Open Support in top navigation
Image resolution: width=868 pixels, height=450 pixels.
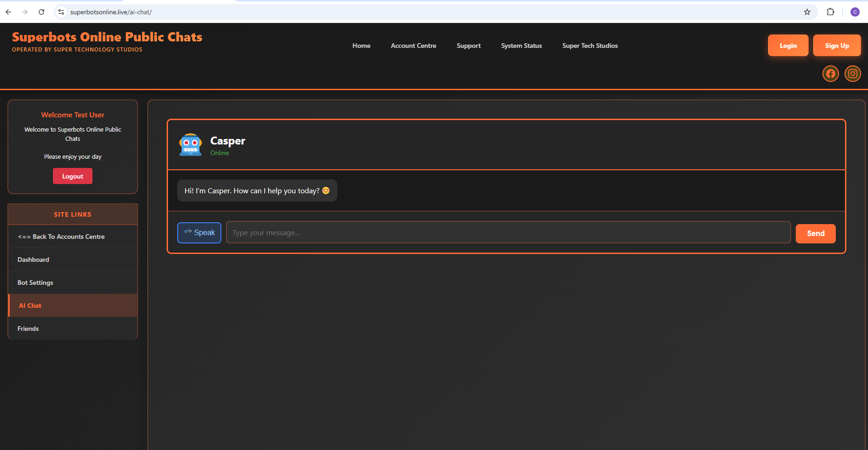[469, 46]
